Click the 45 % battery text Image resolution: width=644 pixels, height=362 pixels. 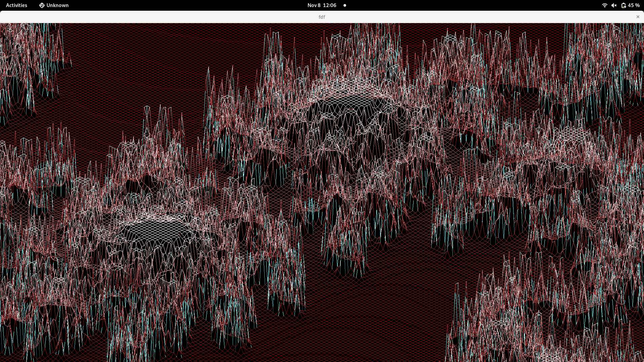click(x=634, y=5)
